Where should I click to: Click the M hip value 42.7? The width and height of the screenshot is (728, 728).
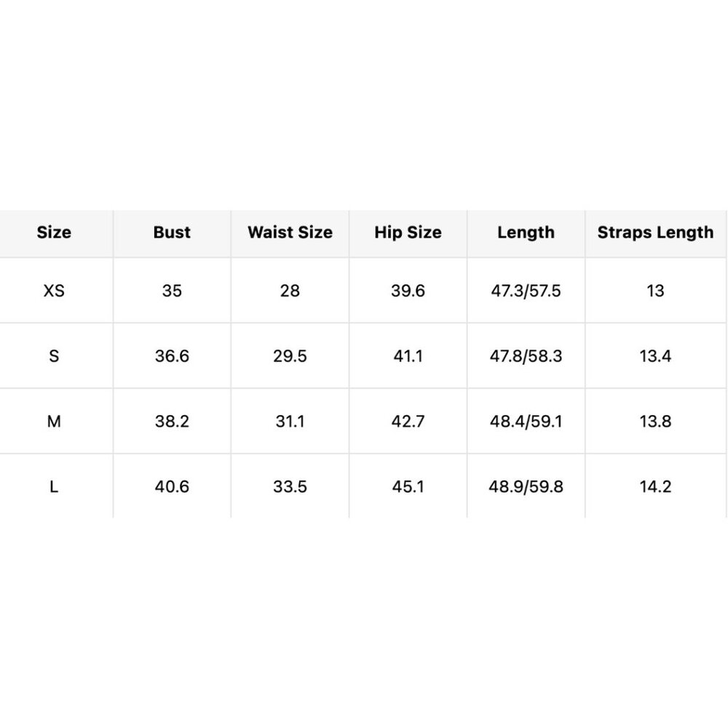408,422
